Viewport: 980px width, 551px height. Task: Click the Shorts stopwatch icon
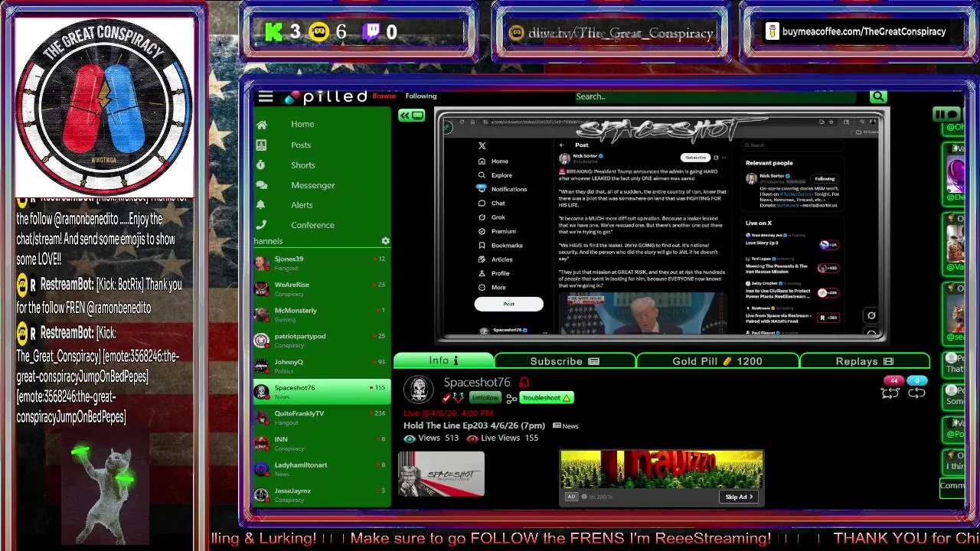[261, 165]
